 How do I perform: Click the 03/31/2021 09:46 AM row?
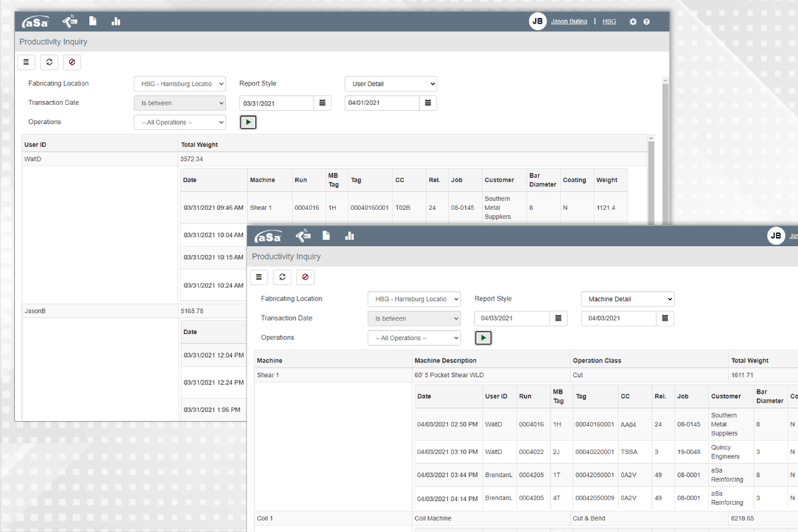coord(404,208)
